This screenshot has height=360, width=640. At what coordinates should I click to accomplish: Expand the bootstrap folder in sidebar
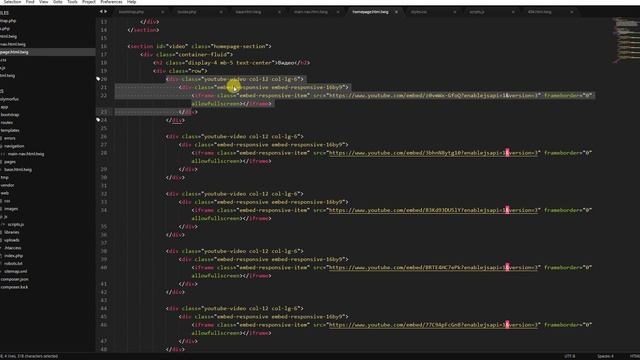click(x=10, y=115)
